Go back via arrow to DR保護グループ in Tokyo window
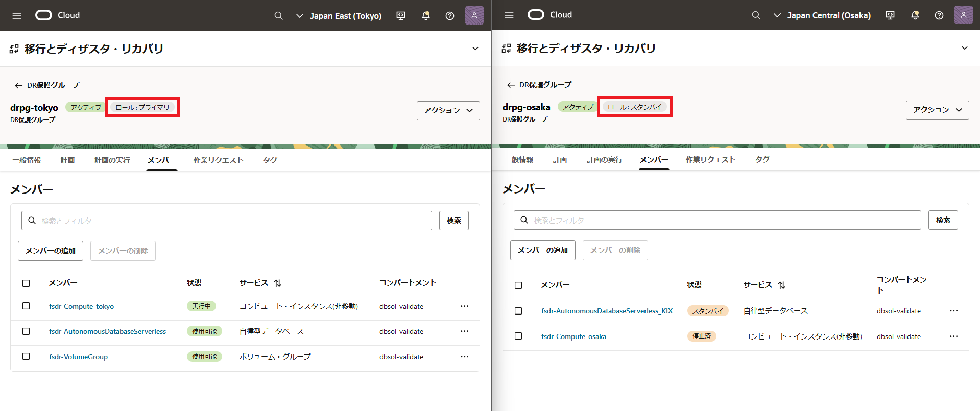The height and width of the screenshot is (411, 980). [18, 85]
